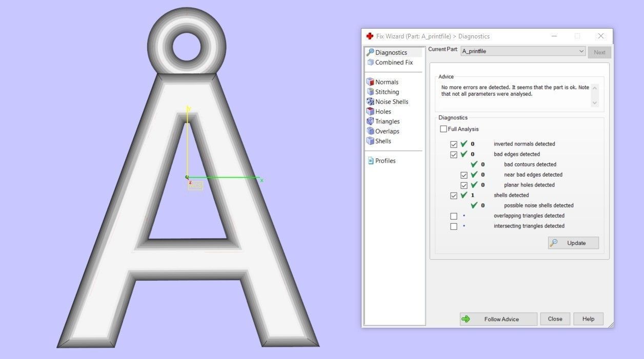644x359 pixels.
Task: Open the Shells page
Action: pos(383,141)
